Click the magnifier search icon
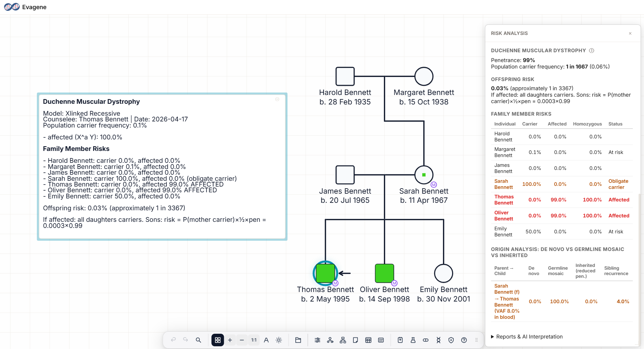Image resolution: width=644 pixels, height=349 pixels. pos(198,340)
